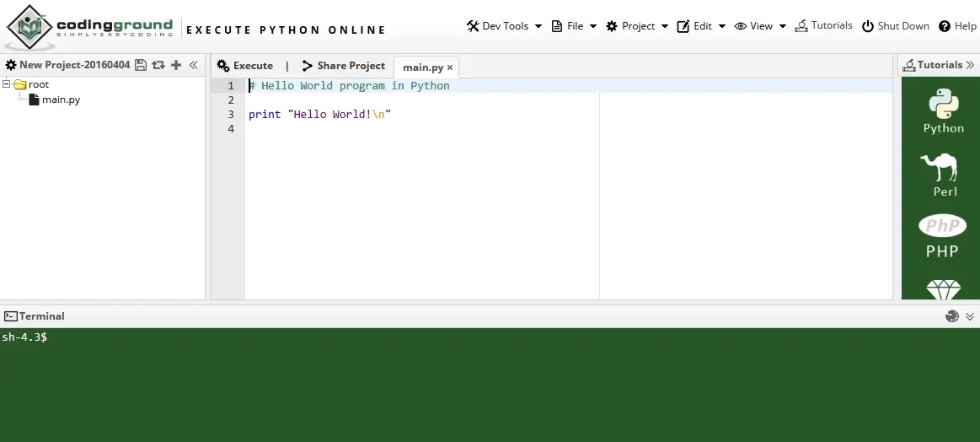Collapse the project panel with double chevron

pos(193,65)
